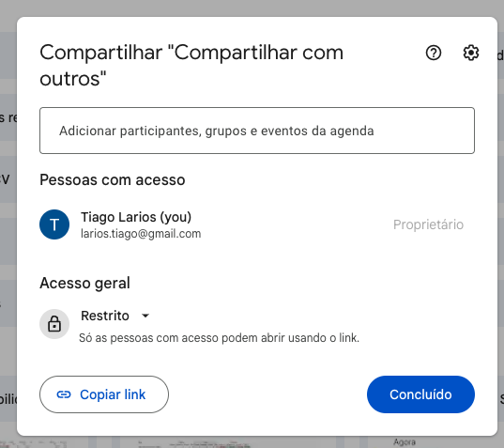Focus the Adicionar participantes input field

(x=257, y=131)
